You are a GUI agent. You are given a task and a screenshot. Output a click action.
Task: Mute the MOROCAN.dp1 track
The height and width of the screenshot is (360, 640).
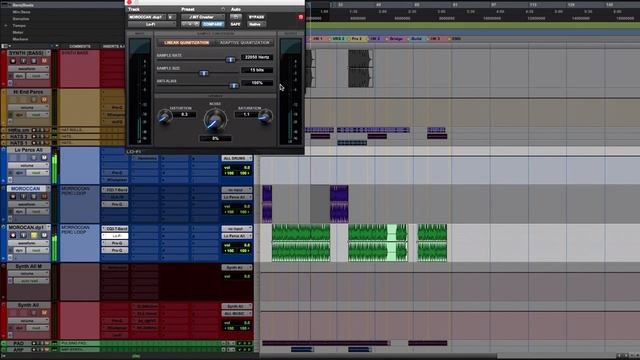coord(44,235)
